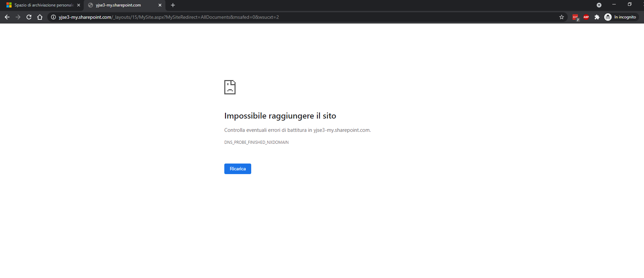
Task: Select the yjse3-my.sharepoint.com tab
Action: 125,5
